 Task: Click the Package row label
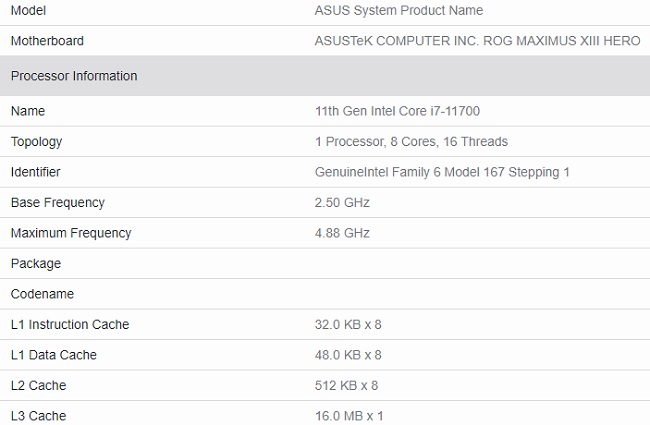36,264
